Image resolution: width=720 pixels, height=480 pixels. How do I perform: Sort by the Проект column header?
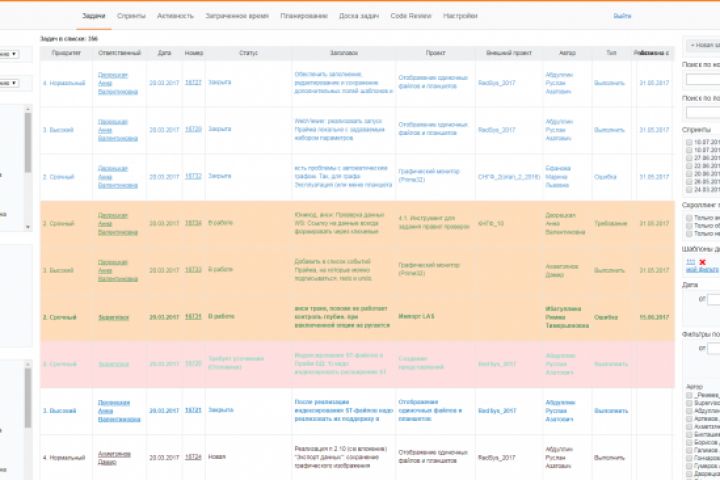tap(435, 53)
